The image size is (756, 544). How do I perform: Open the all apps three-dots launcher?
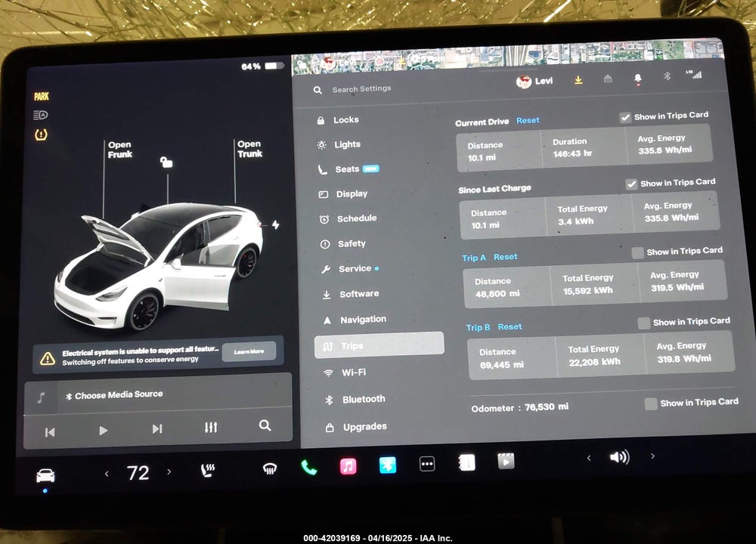(427, 464)
